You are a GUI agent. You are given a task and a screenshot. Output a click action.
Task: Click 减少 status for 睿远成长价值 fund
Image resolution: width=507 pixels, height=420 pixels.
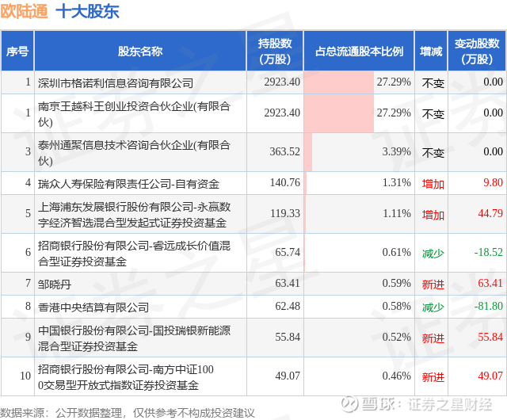[433, 254]
